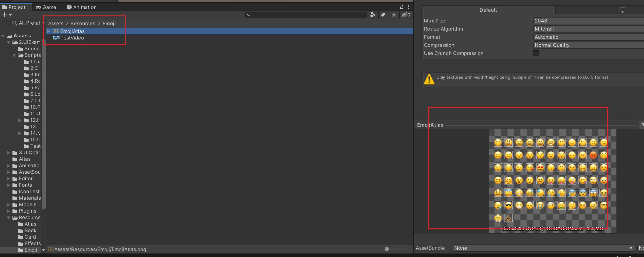Select the EmojiAtlas asset
644x257 pixels.
tap(230, 31)
